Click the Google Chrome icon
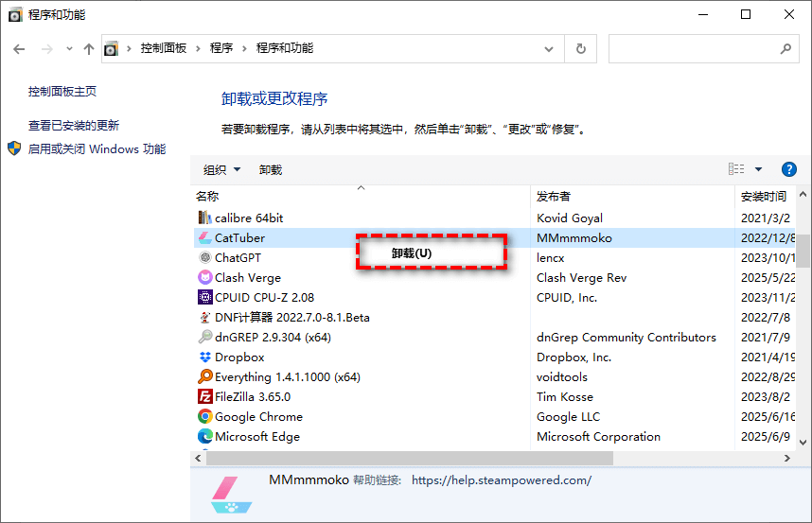812x523 pixels. (205, 416)
